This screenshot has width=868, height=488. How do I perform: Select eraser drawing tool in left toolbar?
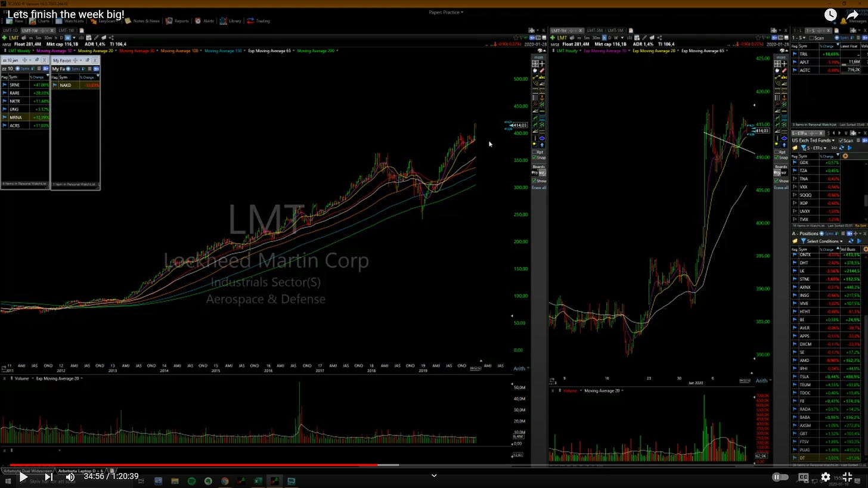[542, 70]
